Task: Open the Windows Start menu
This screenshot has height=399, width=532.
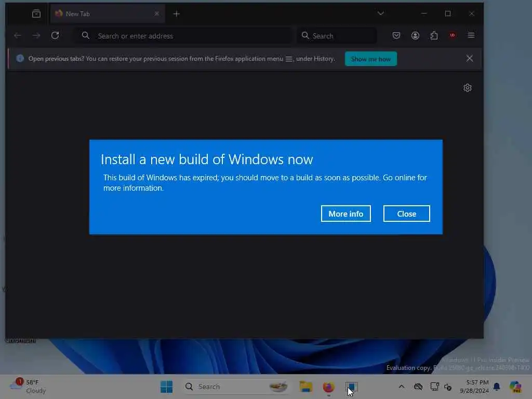Action: (166, 387)
